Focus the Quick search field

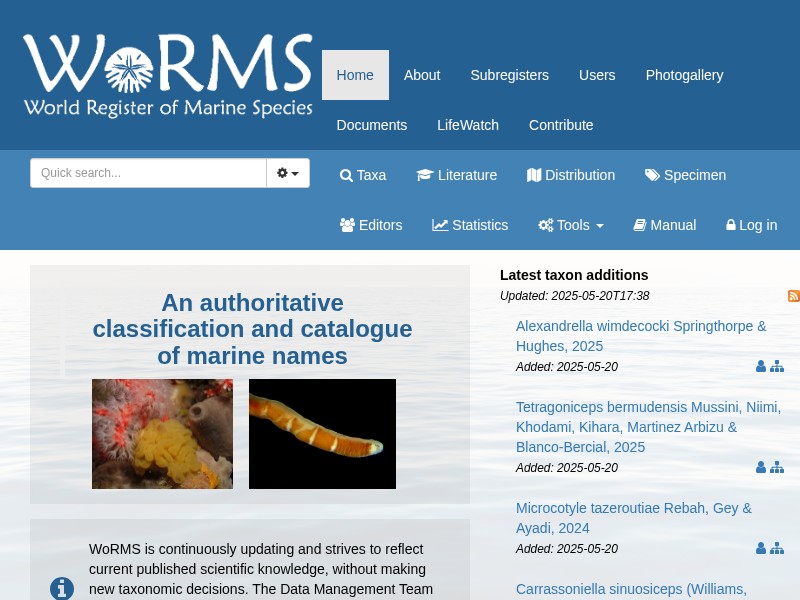click(x=148, y=173)
